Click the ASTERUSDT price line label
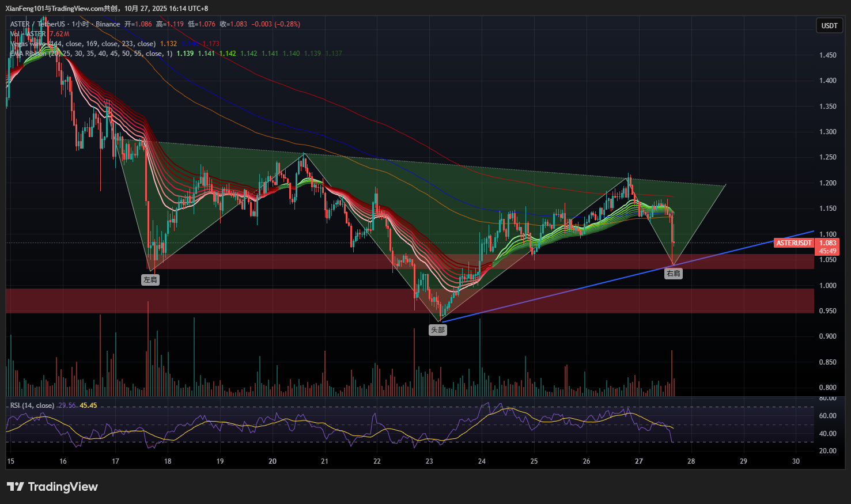Viewport: 851px width, 504px height. (793, 243)
